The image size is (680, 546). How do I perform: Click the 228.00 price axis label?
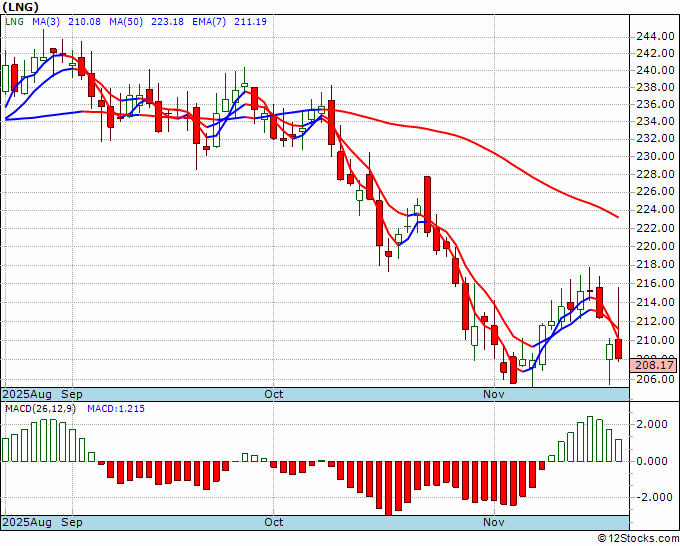pyautogui.click(x=655, y=173)
